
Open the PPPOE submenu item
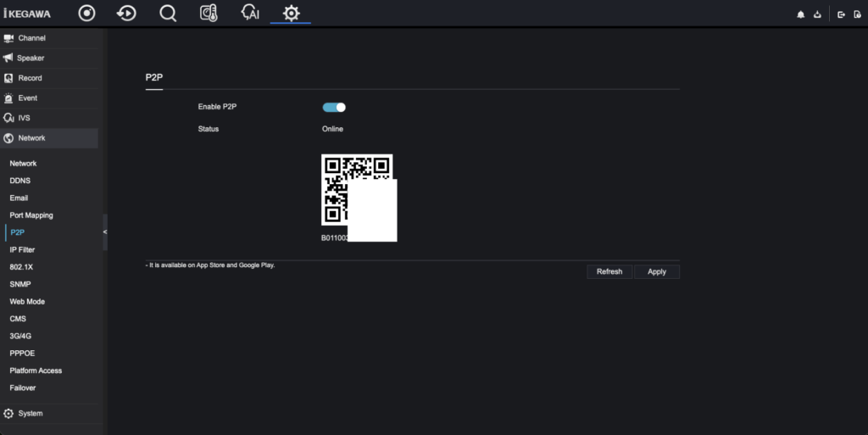tap(22, 353)
